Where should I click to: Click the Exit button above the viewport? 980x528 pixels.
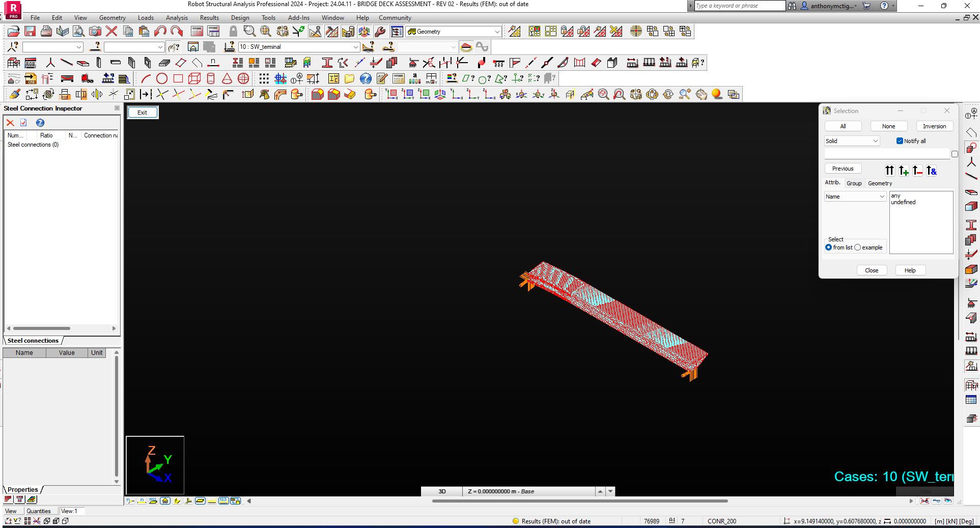pos(143,112)
